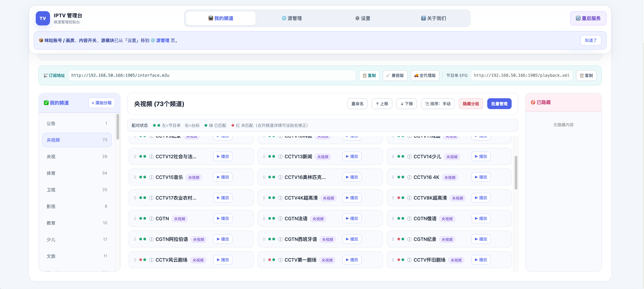Add a new group with 添加分组

pos(102,103)
